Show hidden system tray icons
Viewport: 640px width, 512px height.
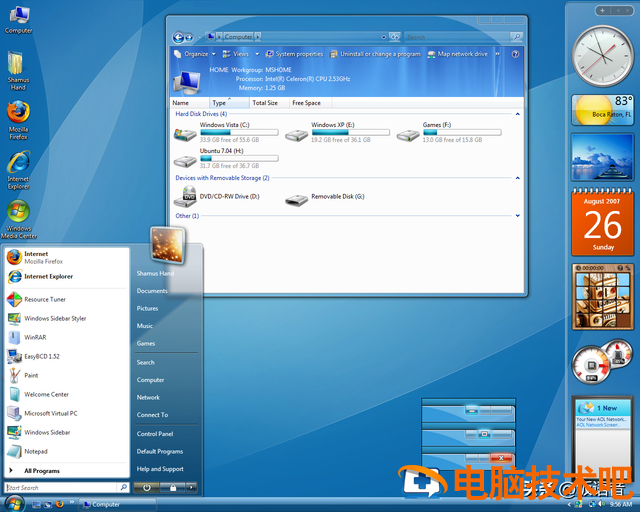[x=570, y=505]
